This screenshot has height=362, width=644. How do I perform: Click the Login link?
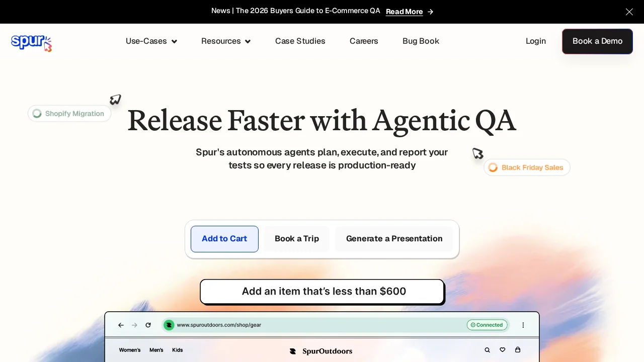click(x=535, y=41)
